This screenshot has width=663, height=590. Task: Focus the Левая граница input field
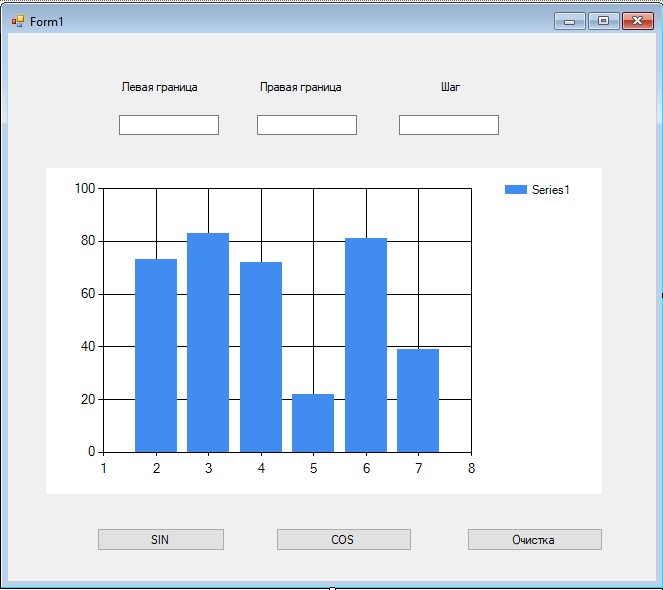tap(168, 125)
